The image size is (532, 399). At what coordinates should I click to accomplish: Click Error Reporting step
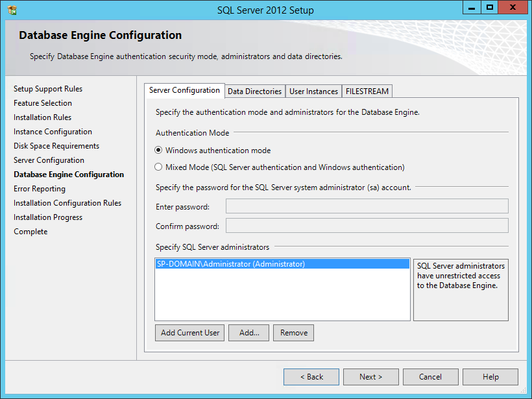click(40, 189)
